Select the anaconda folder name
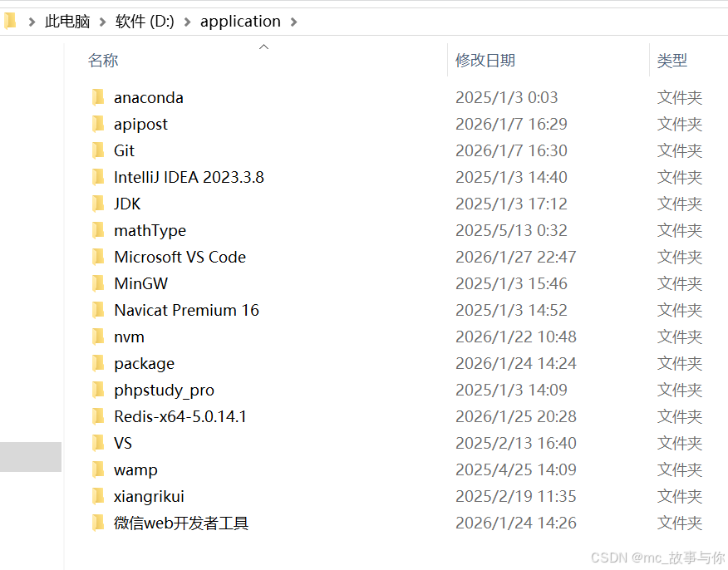Screen dimensions: 728x570 coord(149,97)
